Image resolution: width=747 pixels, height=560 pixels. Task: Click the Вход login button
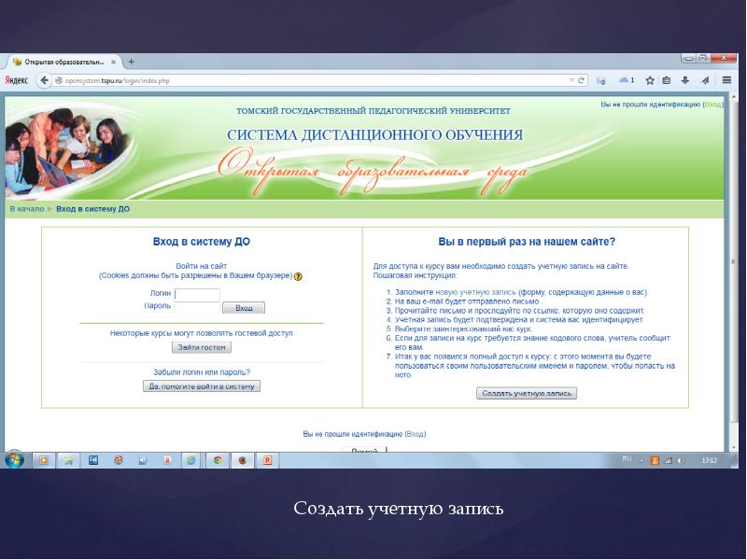tap(244, 307)
